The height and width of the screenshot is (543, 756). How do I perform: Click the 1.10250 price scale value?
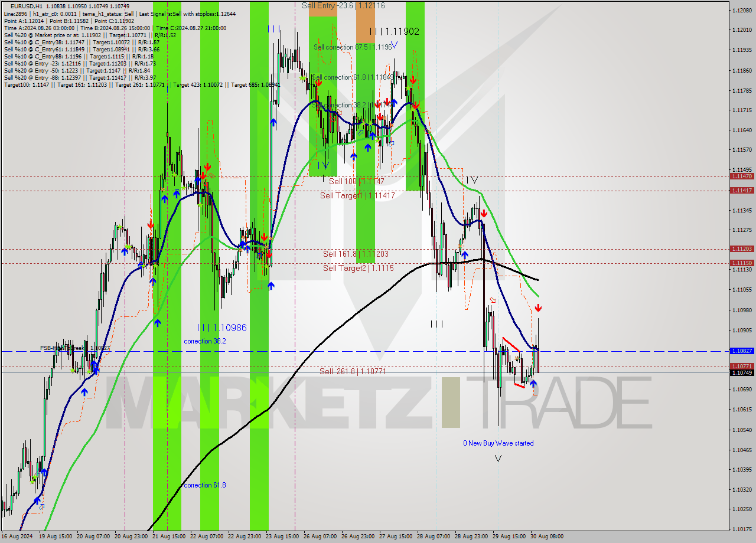[742, 509]
